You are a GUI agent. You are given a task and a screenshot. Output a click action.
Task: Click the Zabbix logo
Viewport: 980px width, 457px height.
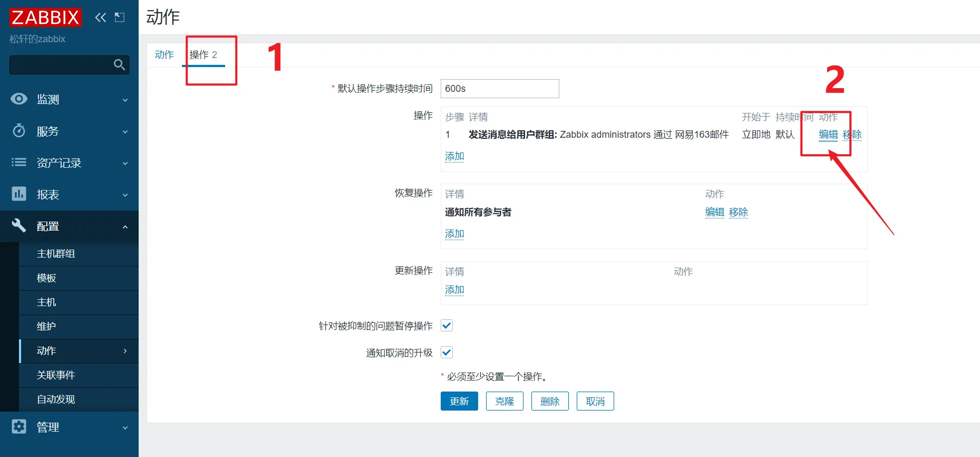(x=45, y=17)
